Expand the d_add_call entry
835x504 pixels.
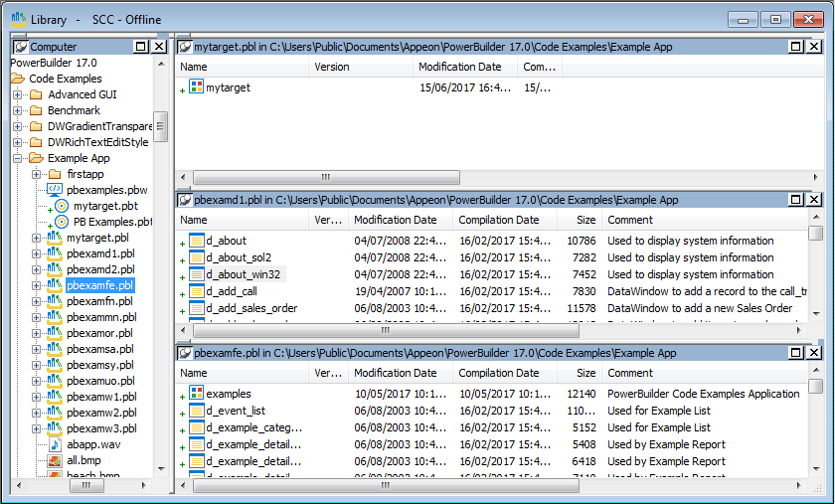[182, 293]
